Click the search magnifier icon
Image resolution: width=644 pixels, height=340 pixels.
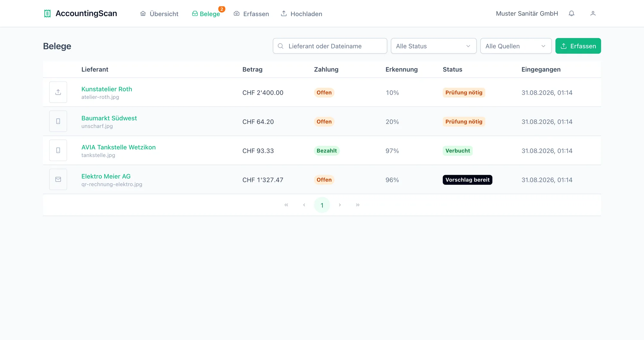(x=280, y=46)
